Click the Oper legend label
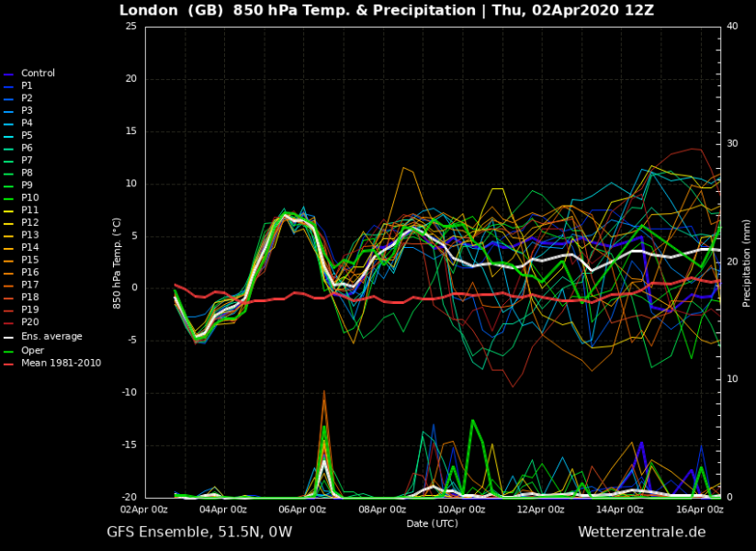 click(32, 350)
